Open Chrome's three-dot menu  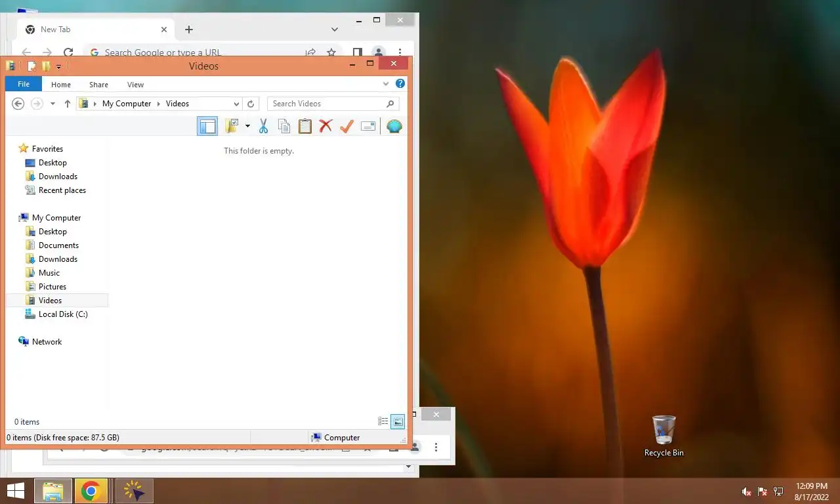point(400,52)
